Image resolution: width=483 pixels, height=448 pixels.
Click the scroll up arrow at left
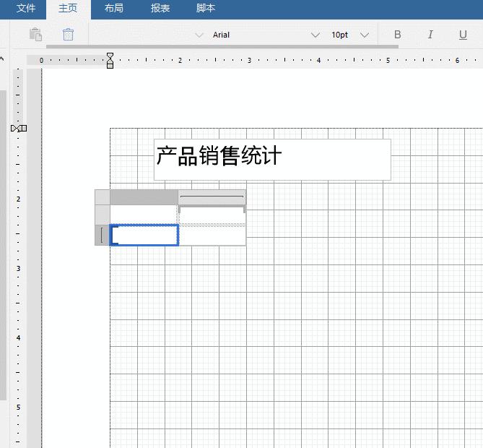2,58
